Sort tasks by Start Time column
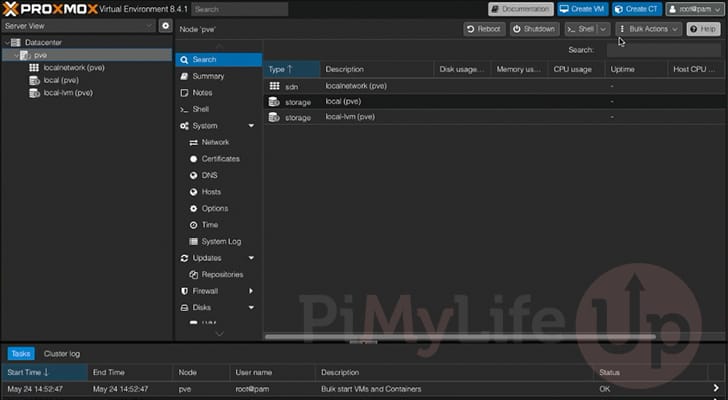This screenshot has width=728, height=400. point(45,373)
